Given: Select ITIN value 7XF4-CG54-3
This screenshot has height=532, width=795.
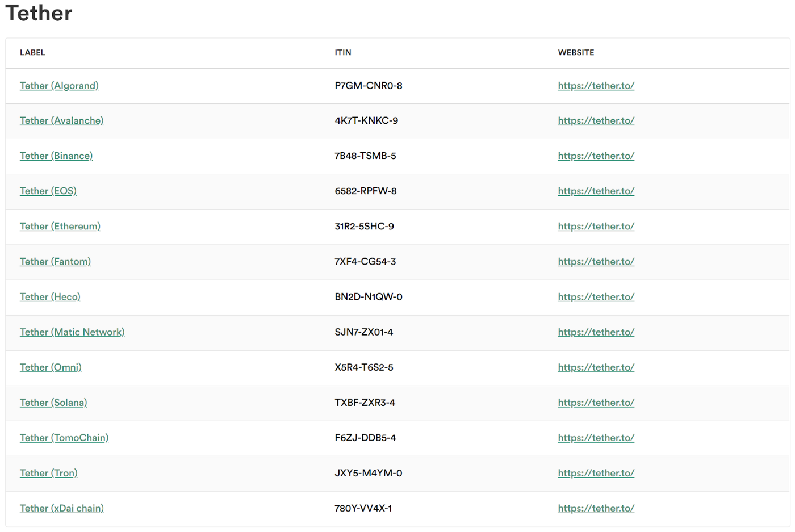Looking at the screenshot, I should [366, 262].
